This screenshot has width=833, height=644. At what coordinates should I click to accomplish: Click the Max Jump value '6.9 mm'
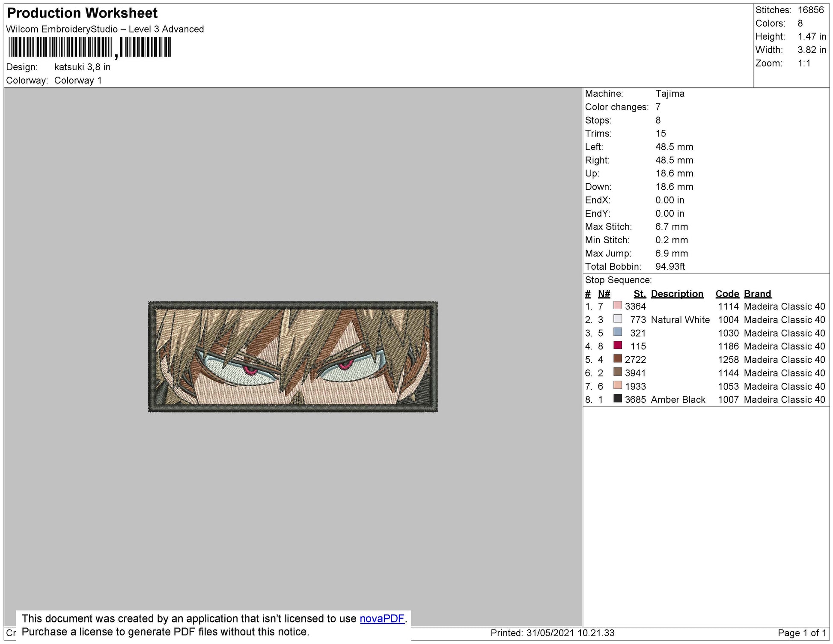click(x=672, y=253)
